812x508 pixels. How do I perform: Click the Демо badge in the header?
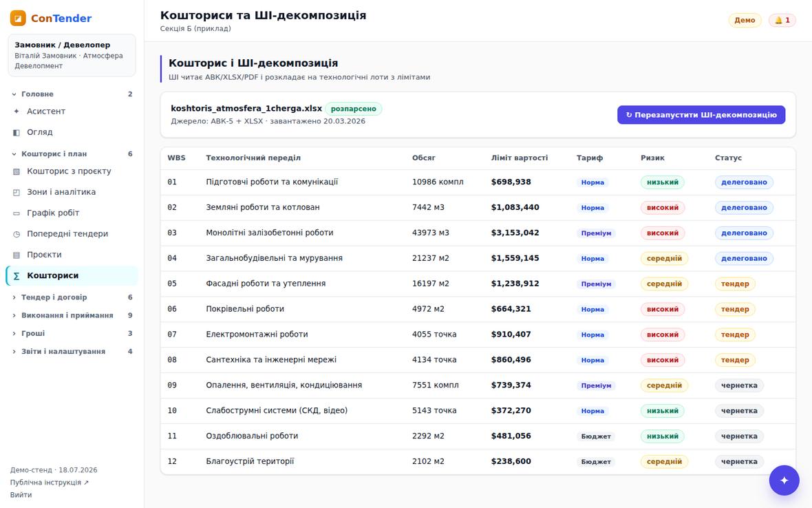pyautogui.click(x=745, y=20)
